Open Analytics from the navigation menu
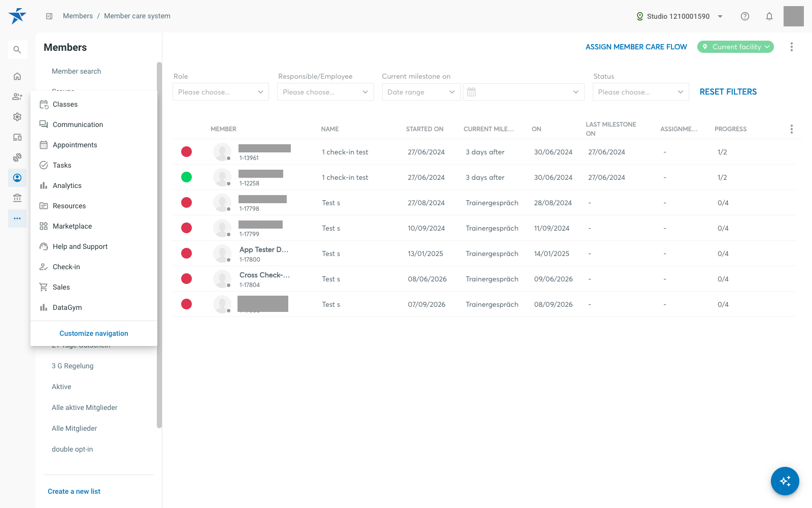This screenshot has width=812, height=508. (x=94, y=185)
